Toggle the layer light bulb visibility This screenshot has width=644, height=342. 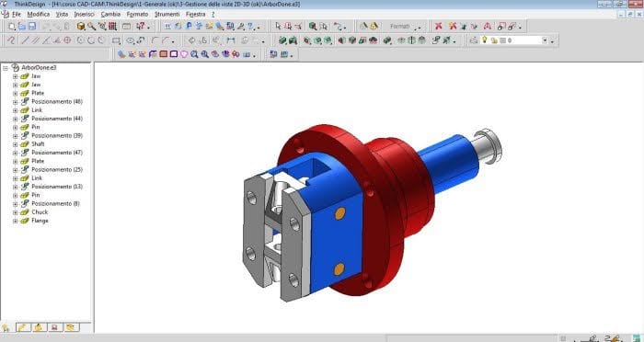(485, 40)
